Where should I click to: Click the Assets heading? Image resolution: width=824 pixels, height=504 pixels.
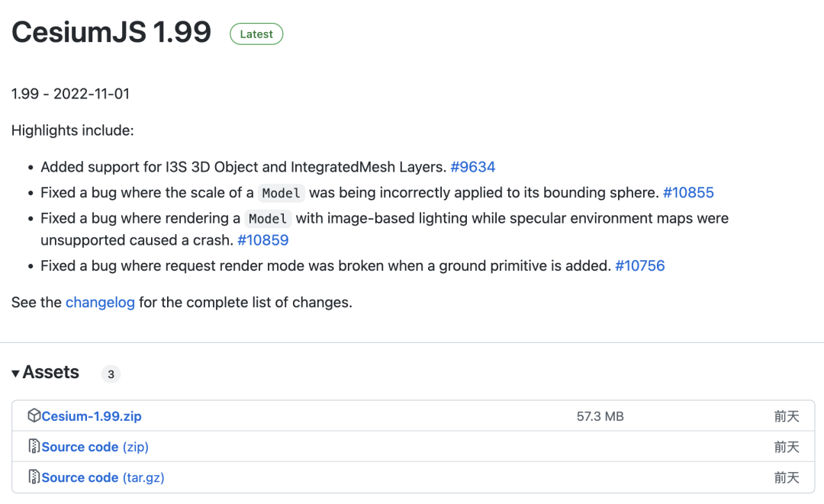coord(50,372)
